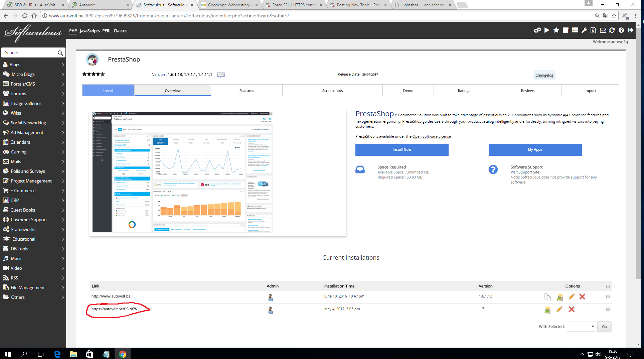Open admin panel for www.autovolt.be
The width and height of the screenshot is (644, 359).
pyautogui.click(x=271, y=297)
